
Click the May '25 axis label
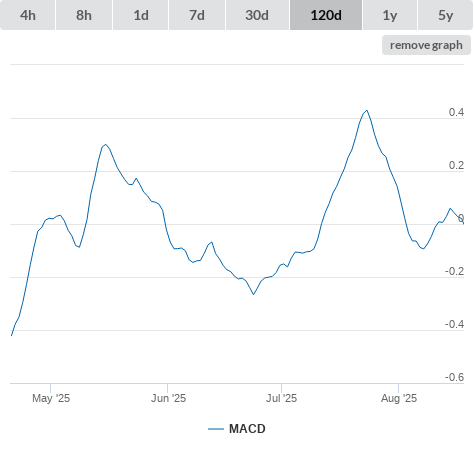pyautogui.click(x=51, y=398)
